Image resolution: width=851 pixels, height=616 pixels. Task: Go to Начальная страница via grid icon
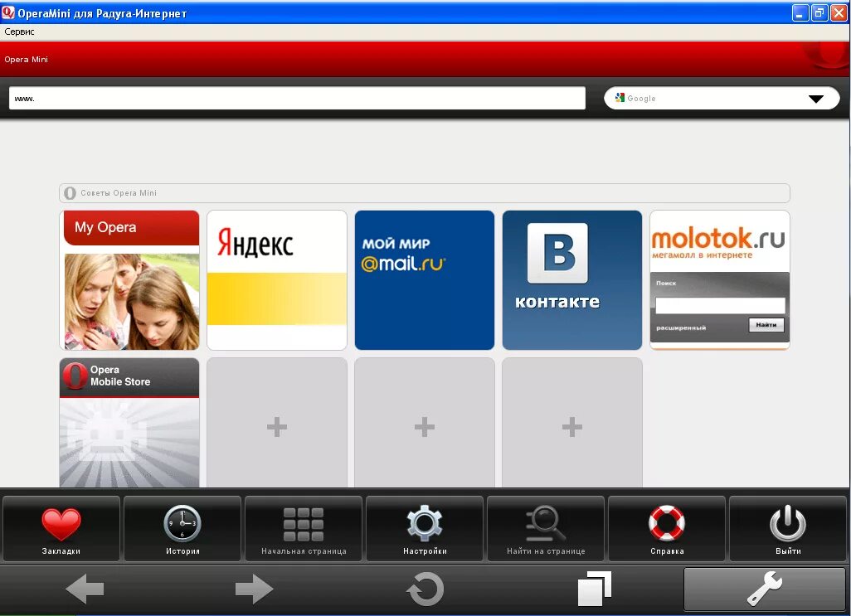(x=304, y=529)
